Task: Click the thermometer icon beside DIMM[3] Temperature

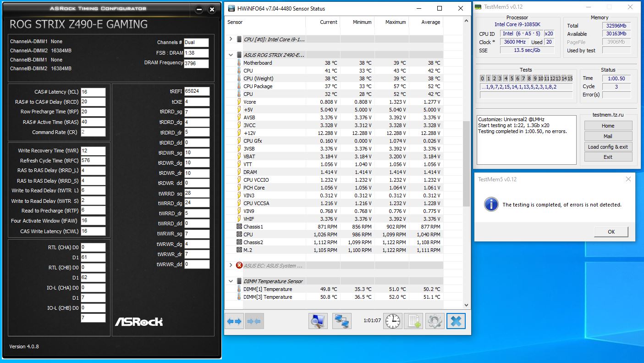Action: coord(239,297)
